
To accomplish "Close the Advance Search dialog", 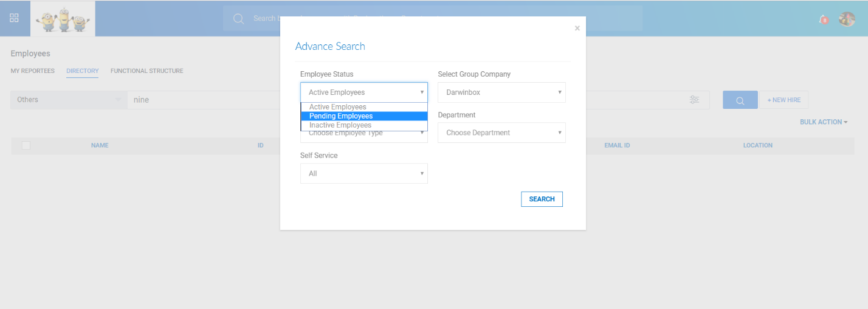I will [577, 28].
